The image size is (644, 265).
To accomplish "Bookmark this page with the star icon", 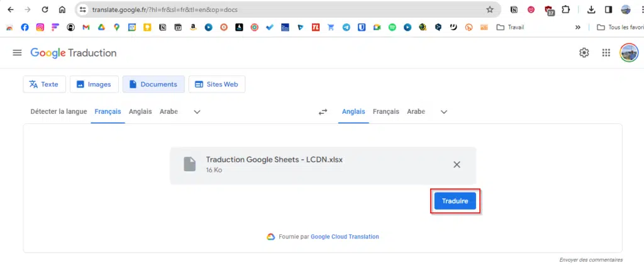I will point(489,9).
